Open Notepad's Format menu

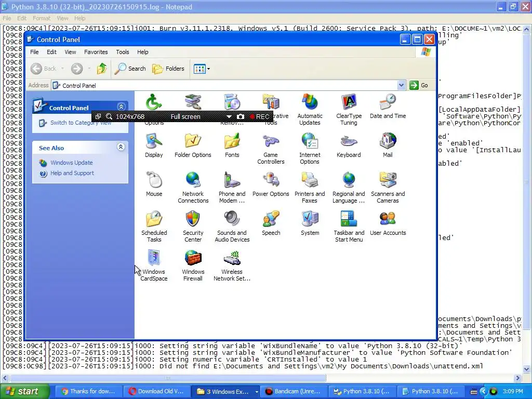tap(42, 18)
